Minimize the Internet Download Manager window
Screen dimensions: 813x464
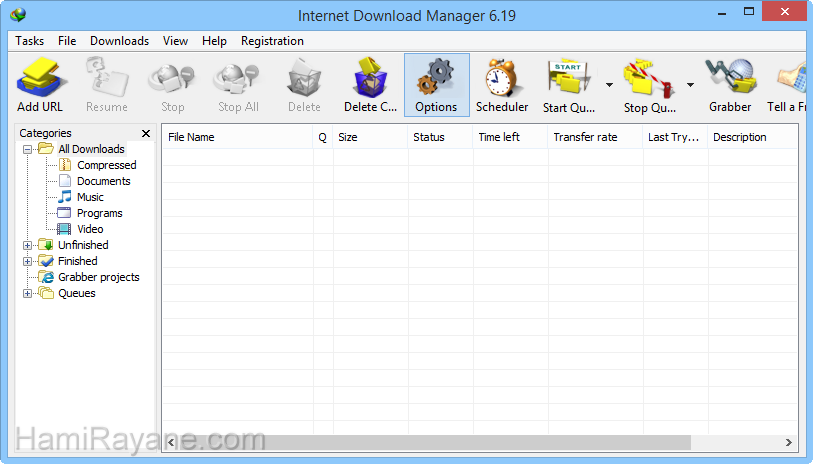point(722,12)
